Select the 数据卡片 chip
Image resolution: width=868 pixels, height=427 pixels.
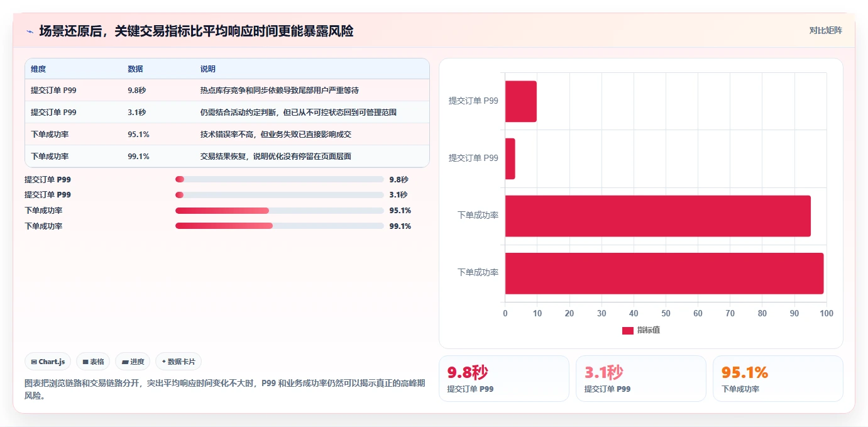tap(179, 362)
